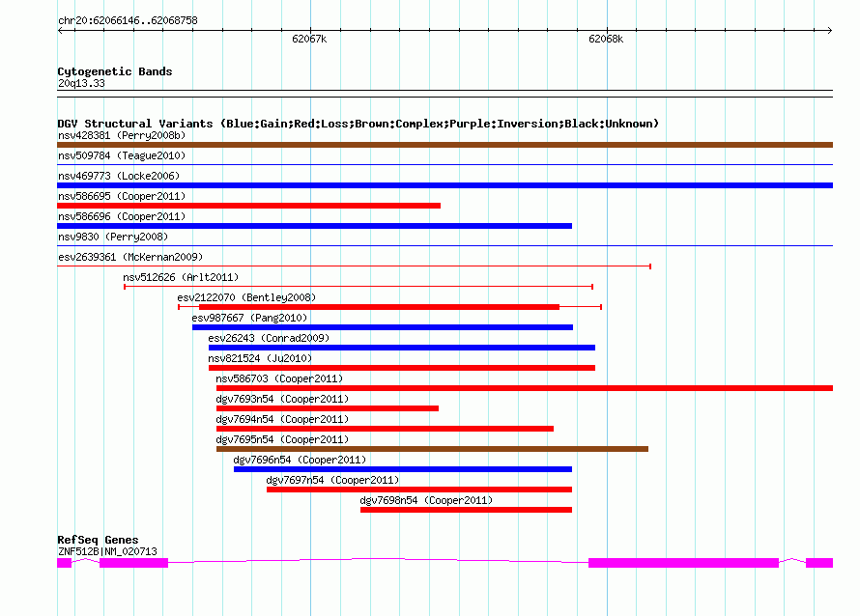Open nsv586696 (Cooper2011) variant label

(x=122, y=216)
